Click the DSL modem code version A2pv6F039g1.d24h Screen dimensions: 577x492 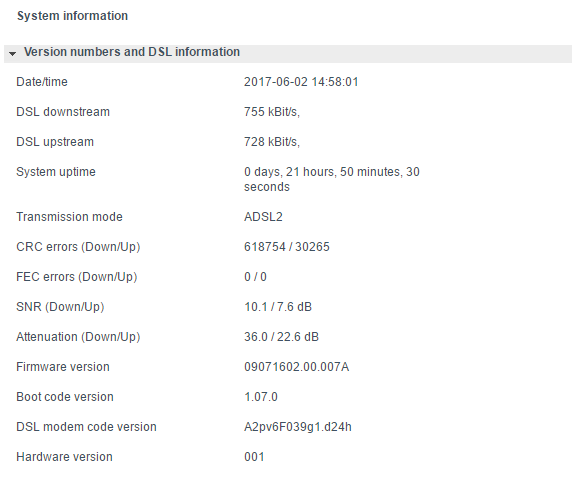pyautogui.click(x=298, y=427)
